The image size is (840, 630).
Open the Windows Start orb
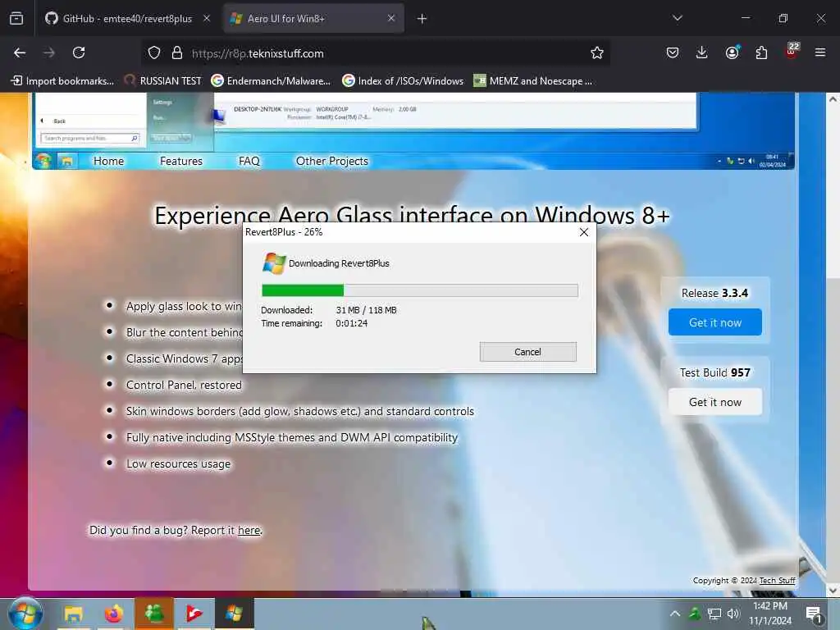tap(25, 614)
